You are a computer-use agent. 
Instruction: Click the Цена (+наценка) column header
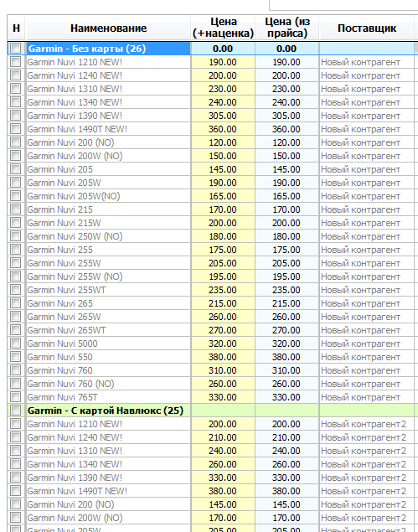pyautogui.click(x=223, y=28)
